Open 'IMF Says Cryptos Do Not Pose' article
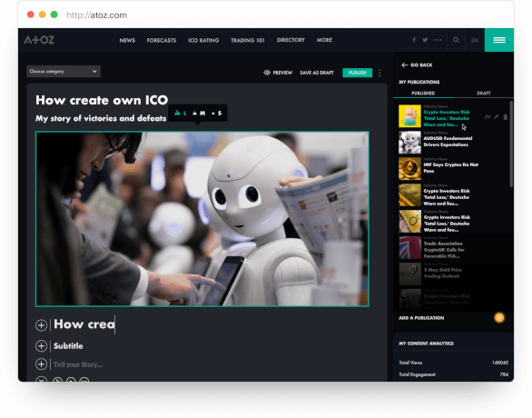This screenshot has width=532, height=418. pos(451,168)
